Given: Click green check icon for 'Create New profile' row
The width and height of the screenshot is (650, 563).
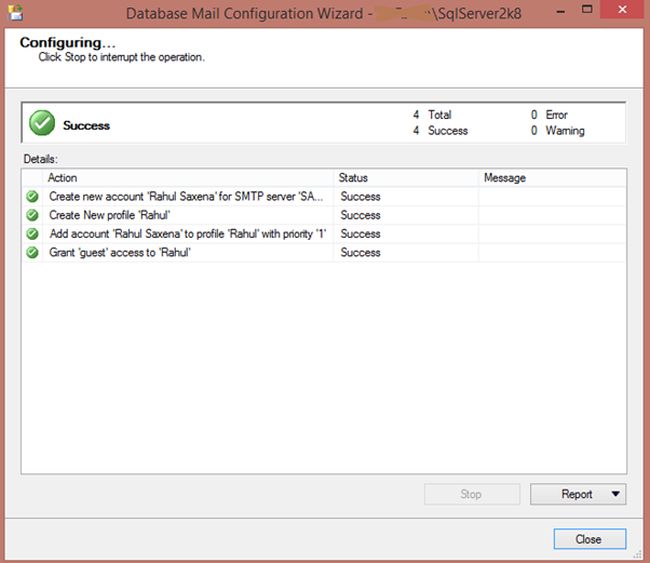Looking at the screenshot, I should click(32, 215).
